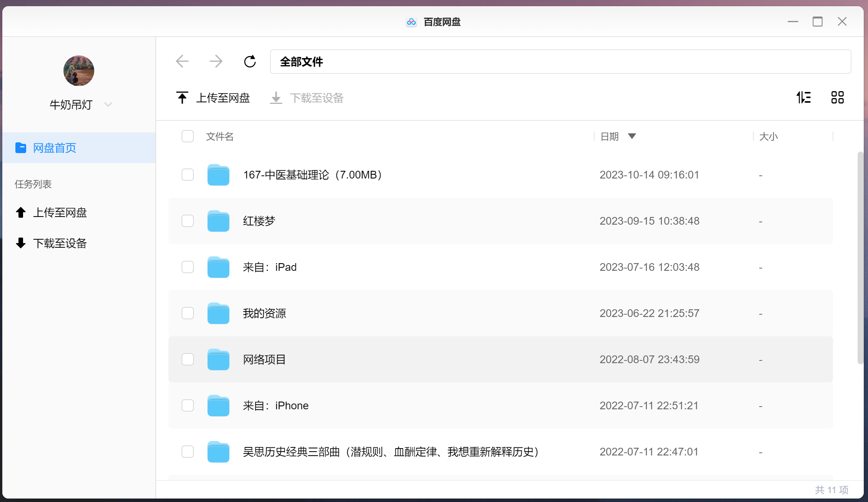Click the folder icon of 红楼梦
The image size is (868, 502).
click(218, 221)
